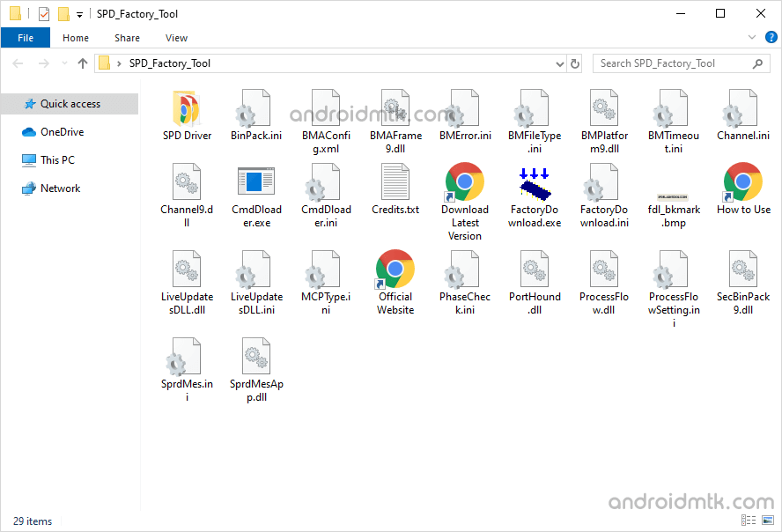Switch to the View ribbon tab
This screenshot has height=532, width=782.
click(x=176, y=38)
